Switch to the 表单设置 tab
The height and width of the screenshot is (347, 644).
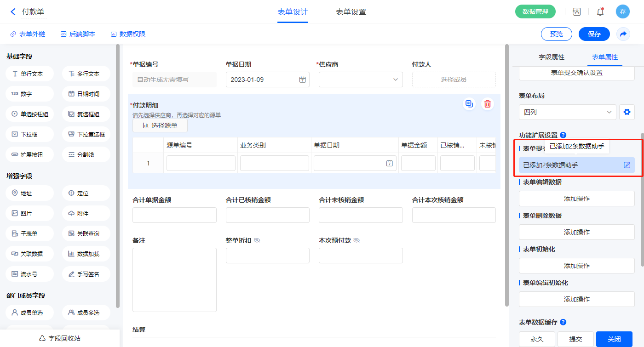[x=351, y=12]
